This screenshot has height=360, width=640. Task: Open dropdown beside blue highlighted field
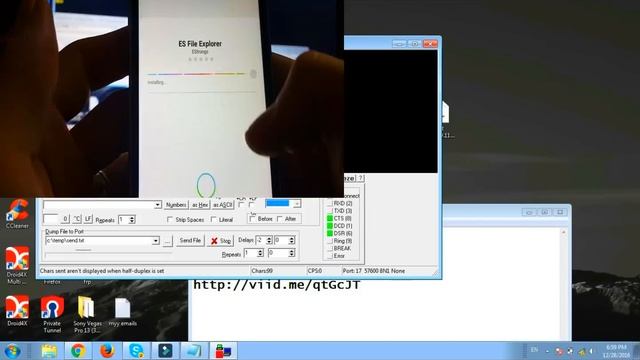pyautogui.click(x=297, y=203)
